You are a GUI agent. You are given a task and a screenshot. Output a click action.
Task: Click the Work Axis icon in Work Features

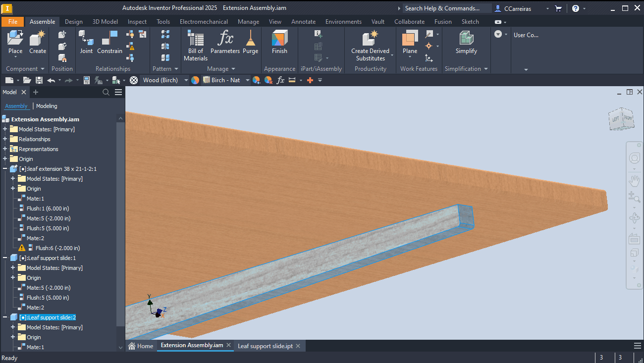click(x=429, y=34)
